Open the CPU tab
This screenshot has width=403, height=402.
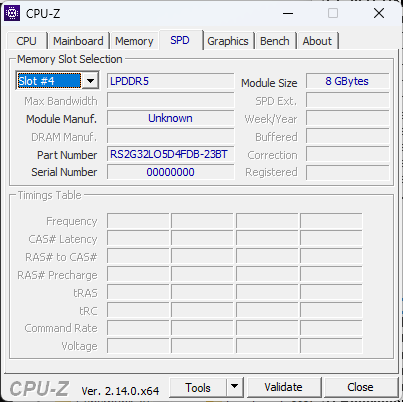26,41
